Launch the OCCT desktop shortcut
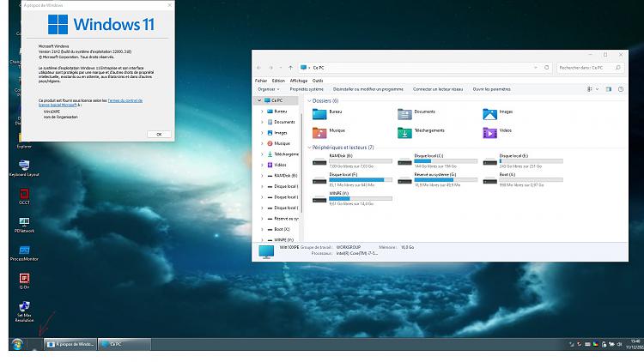644x362 pixels. click(24, 196)
